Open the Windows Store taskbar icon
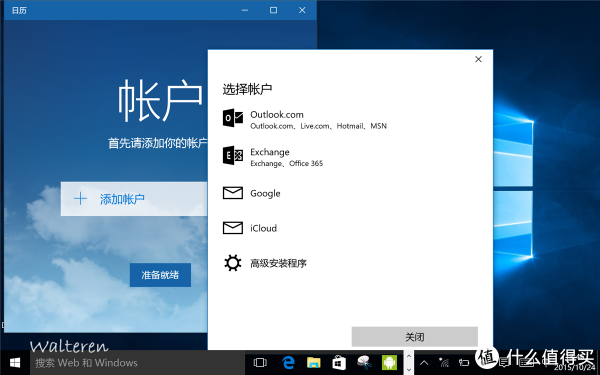Image resolution: width=600 pixels, height=375 pixels. tap(339, 362)
